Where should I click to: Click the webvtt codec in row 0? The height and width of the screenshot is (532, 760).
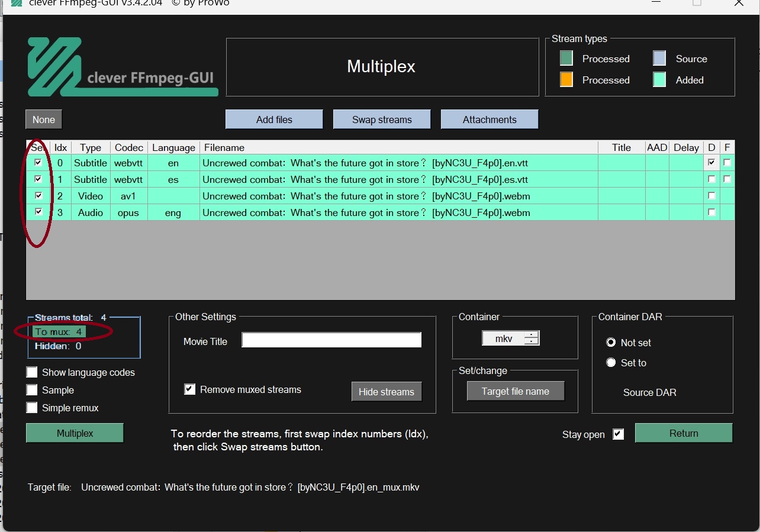point(129,163)
